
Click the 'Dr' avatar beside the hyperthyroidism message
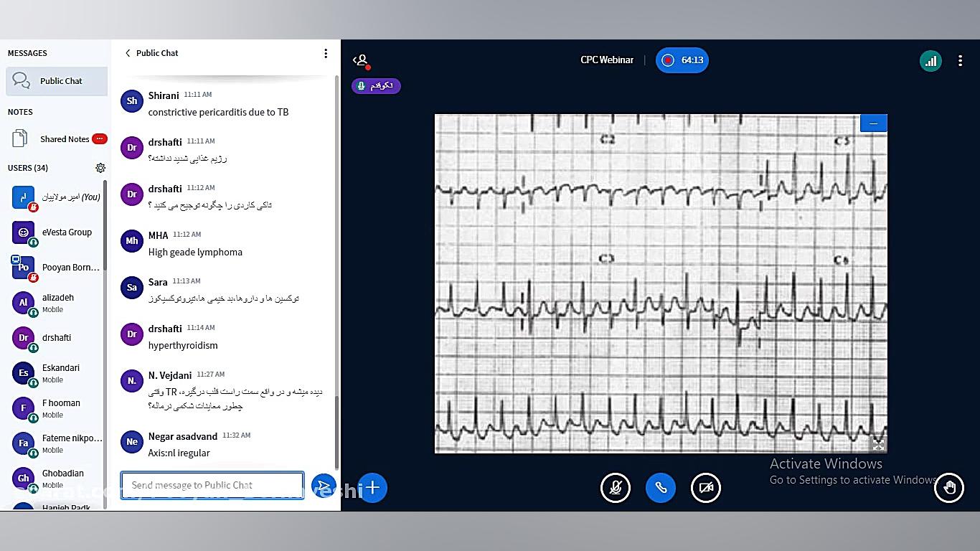coord(132,334)
